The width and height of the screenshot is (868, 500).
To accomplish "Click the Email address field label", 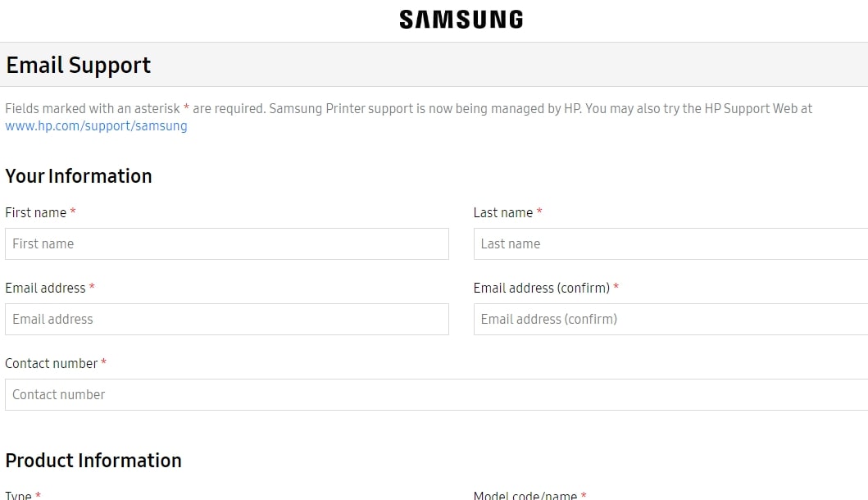I will pos(45,288).
